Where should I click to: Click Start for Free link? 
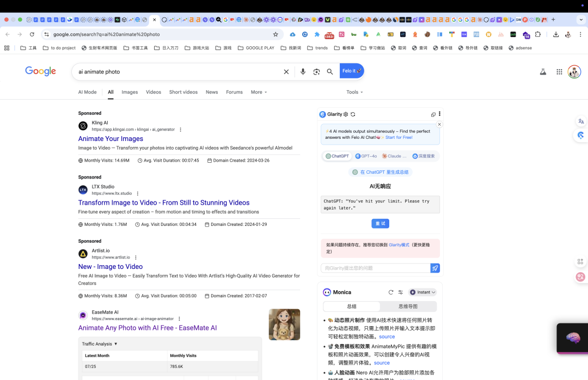(399, 138)
